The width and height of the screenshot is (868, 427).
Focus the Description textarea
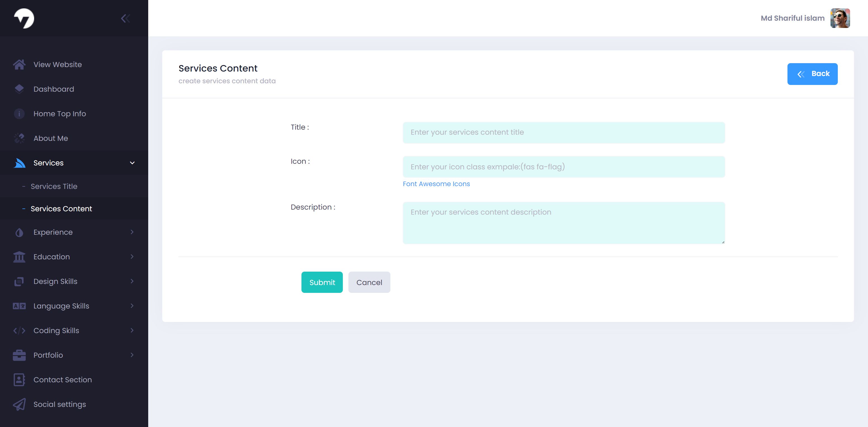(x=563, y=223)
